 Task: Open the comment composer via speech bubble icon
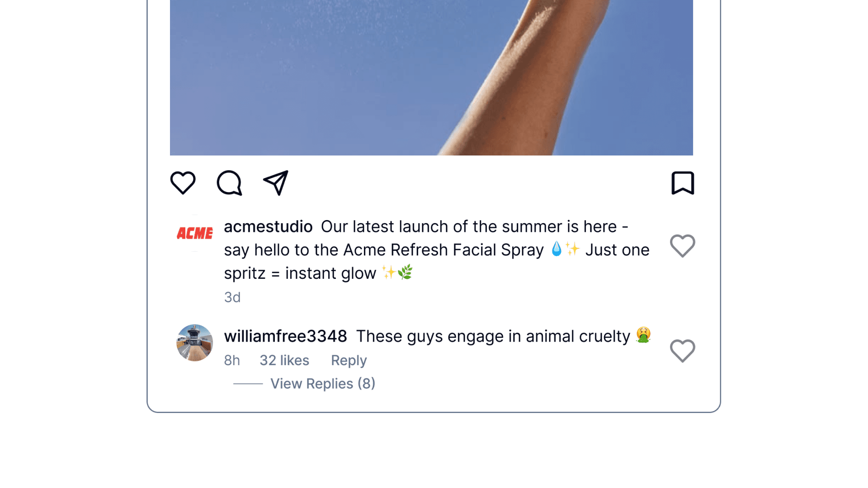pyautogui.click(x=230, y=183)
